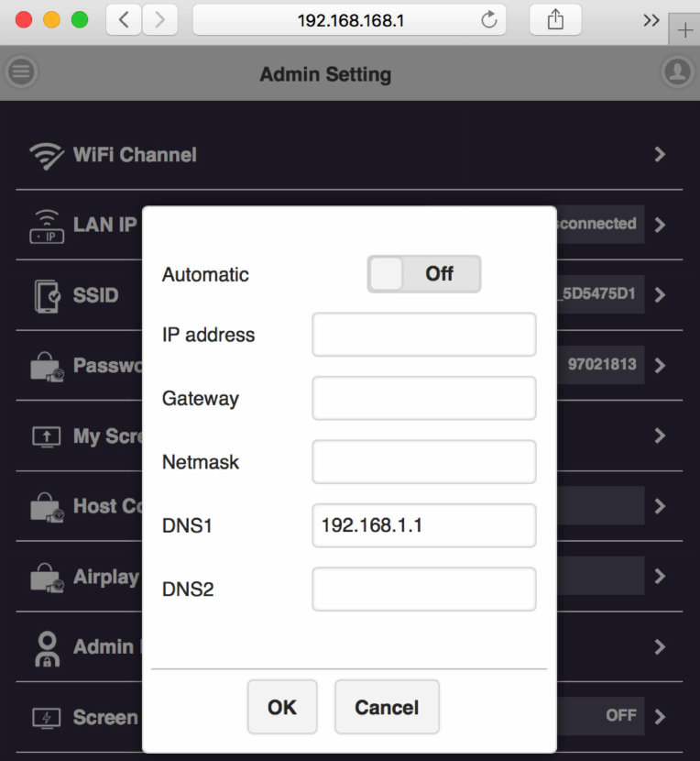Expand the SSID row chevron
This screenshot has width=700, height=761.
(660, 295)
